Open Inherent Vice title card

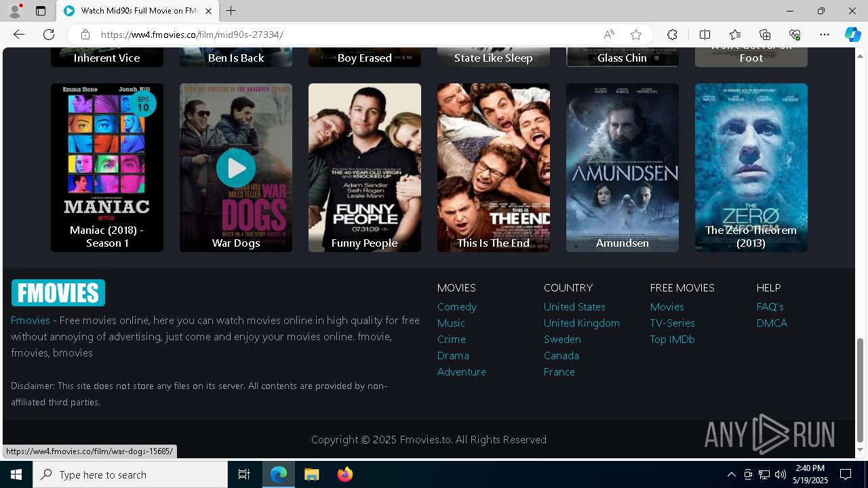(x=107, y=57)
